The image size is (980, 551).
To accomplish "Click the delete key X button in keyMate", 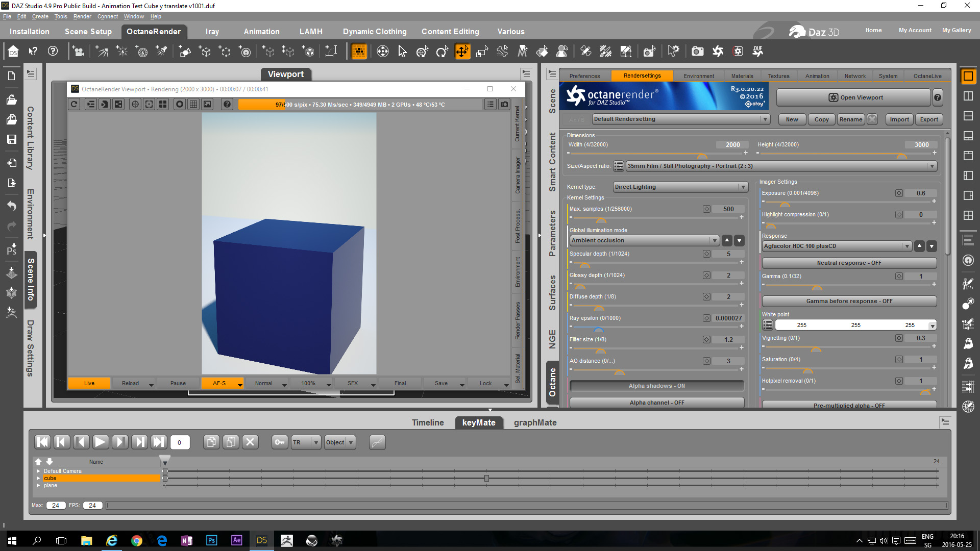I will coord(250,442).
